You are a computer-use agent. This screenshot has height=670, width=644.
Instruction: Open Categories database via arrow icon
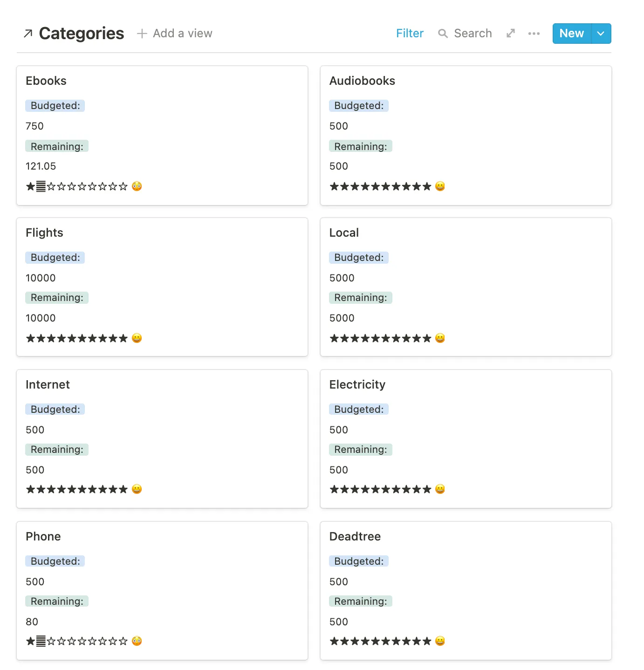click(28, 34)
